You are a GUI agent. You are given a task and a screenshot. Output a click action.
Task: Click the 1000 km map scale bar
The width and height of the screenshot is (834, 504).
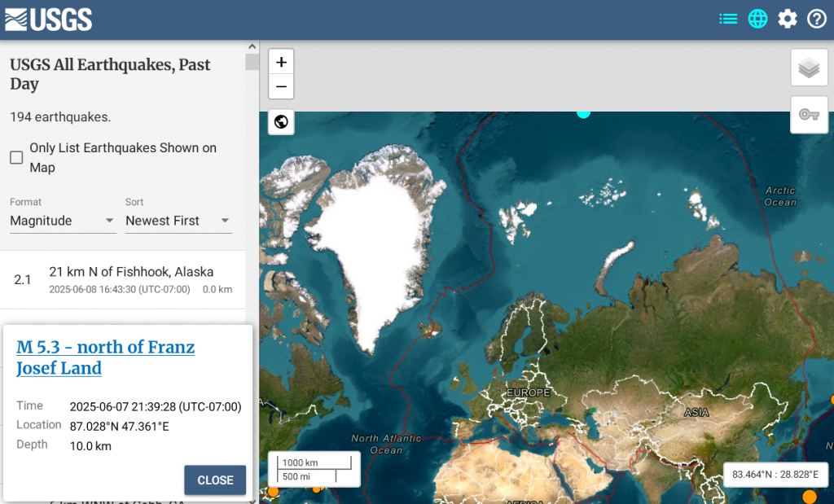[314, 462]
